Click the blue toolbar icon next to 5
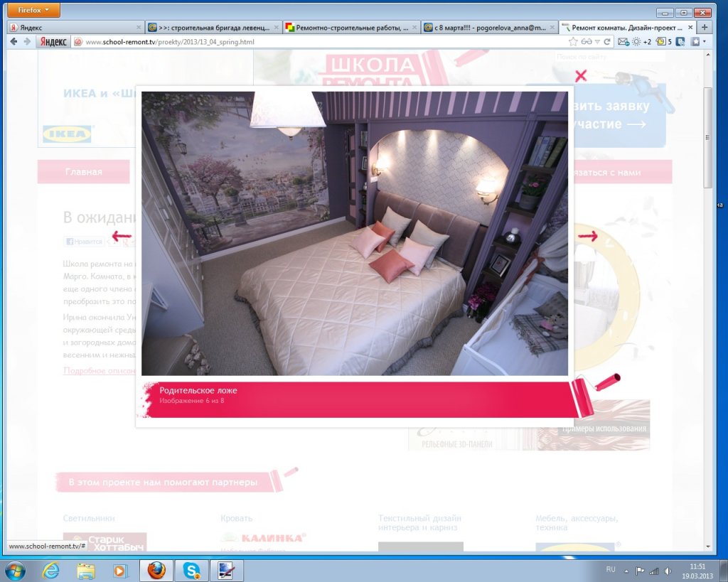The width and height of the screenshot is (728, 582). 680,42
